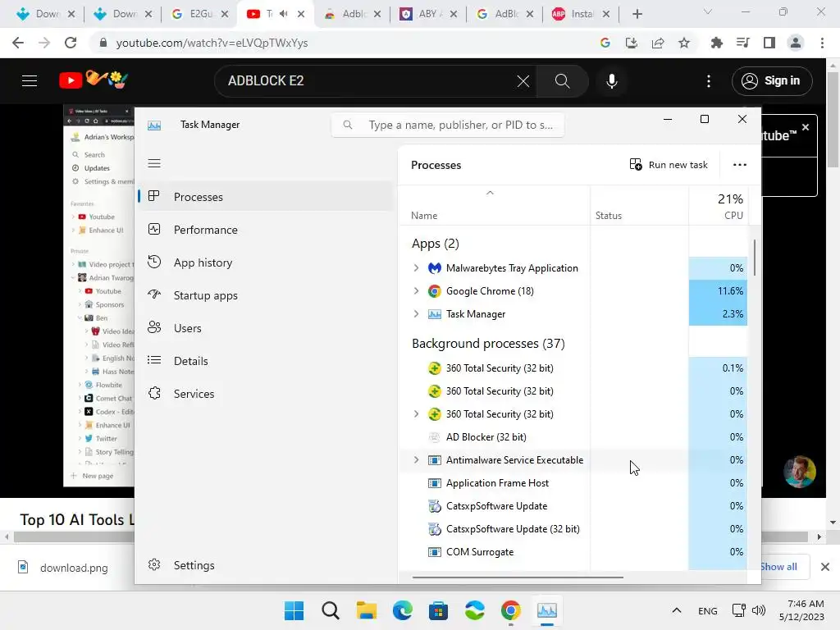Expand Malwarebytes Tray Application process group
840x630 pixels.
[416, 268]
